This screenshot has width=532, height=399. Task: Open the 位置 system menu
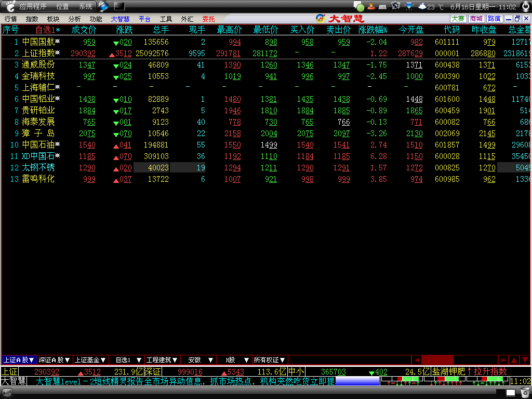click(x=62, y=6)
